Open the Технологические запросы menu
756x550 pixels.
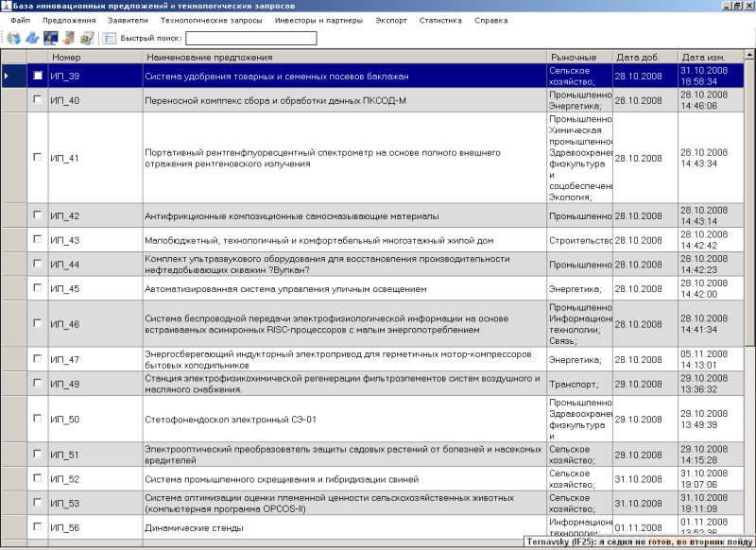click(x=211, y=20)
